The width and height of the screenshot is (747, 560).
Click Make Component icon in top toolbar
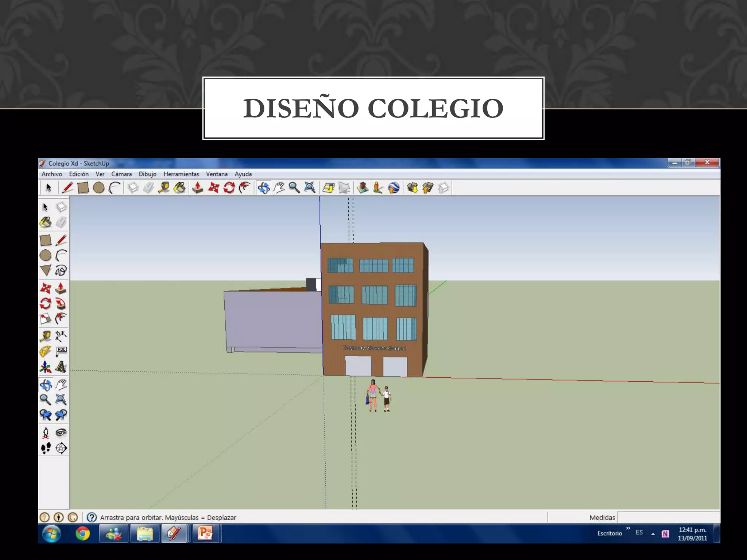133,188
